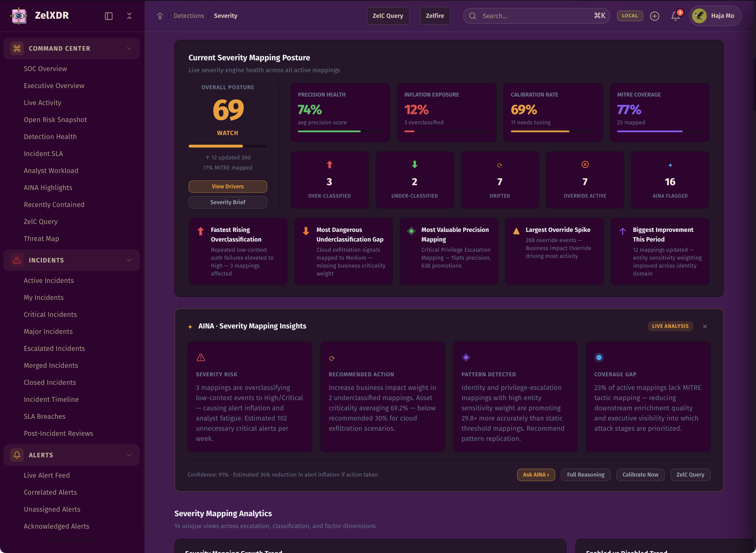Click the Command Center command-key icon
Image resolution: width=756 pixels, height=553 pixels.
(x=17, y=48)
